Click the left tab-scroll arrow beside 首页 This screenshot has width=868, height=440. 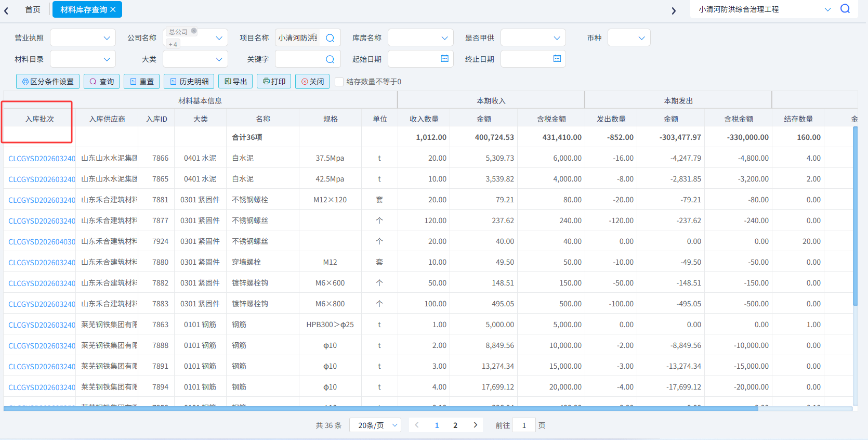6,10
